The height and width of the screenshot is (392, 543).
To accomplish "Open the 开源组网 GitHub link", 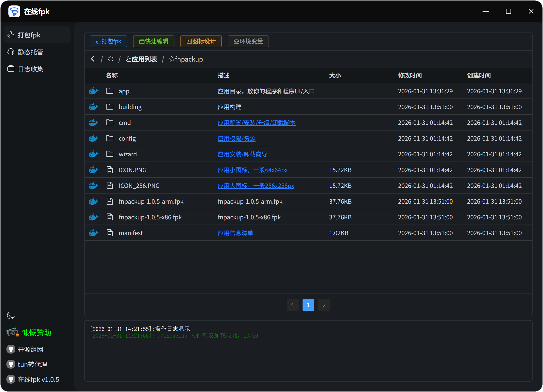I will coord(30,349).
